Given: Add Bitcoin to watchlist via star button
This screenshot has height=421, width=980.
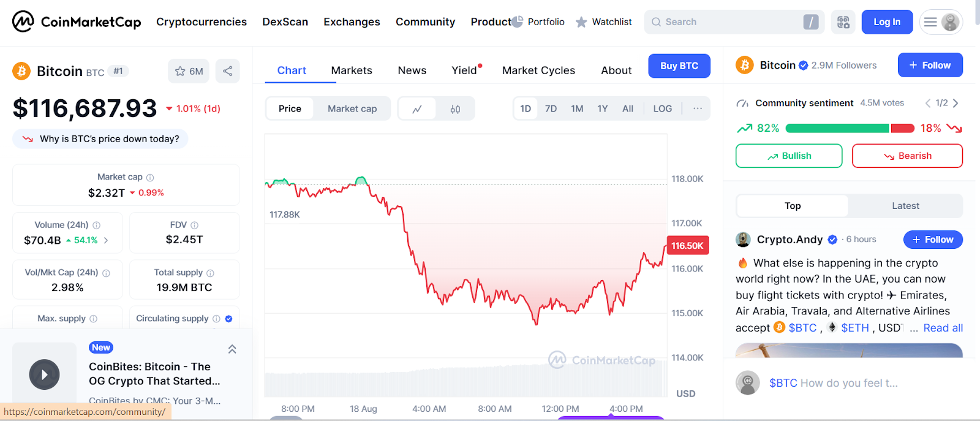Looking at the screenshot, I should tap(189, 71).
